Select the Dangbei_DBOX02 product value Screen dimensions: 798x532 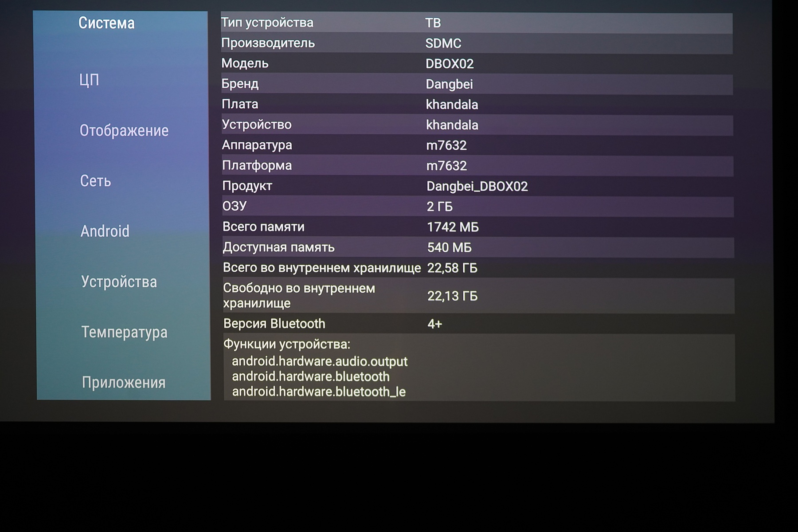477,186
